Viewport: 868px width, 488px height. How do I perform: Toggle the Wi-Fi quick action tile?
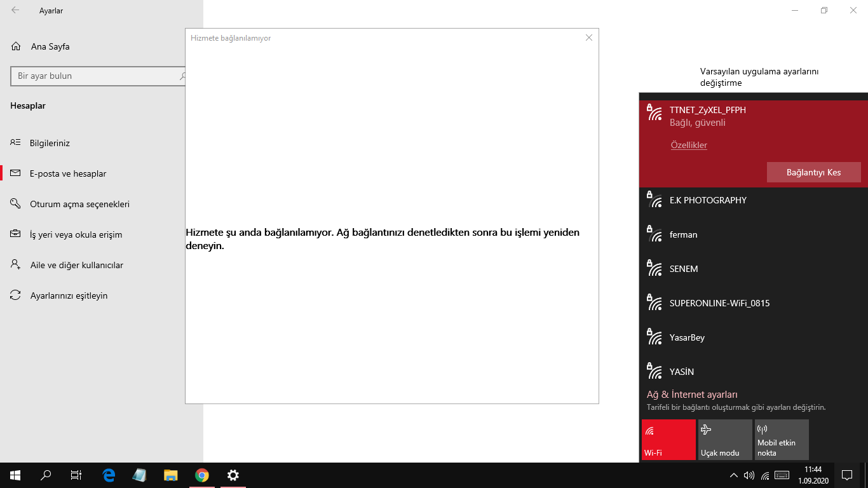[x=668, y=439]
